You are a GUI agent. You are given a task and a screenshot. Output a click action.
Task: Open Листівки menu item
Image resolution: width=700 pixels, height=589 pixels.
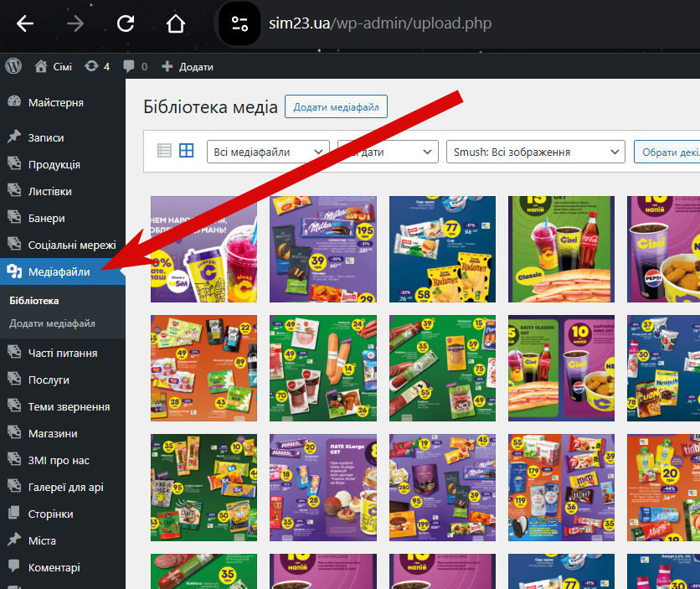pyautogui.click(x=50, y=192)
